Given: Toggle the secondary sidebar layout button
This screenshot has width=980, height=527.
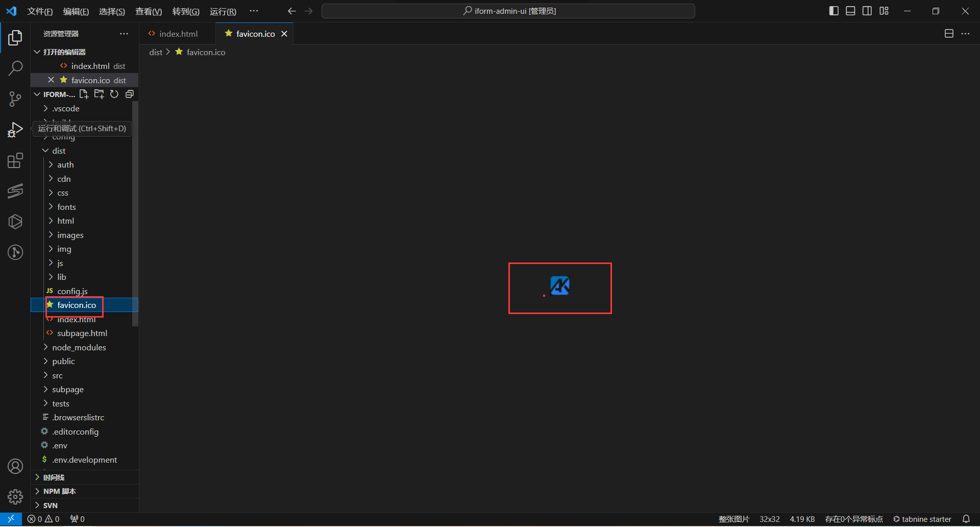Looking at the screenshot, I should 867,11.
